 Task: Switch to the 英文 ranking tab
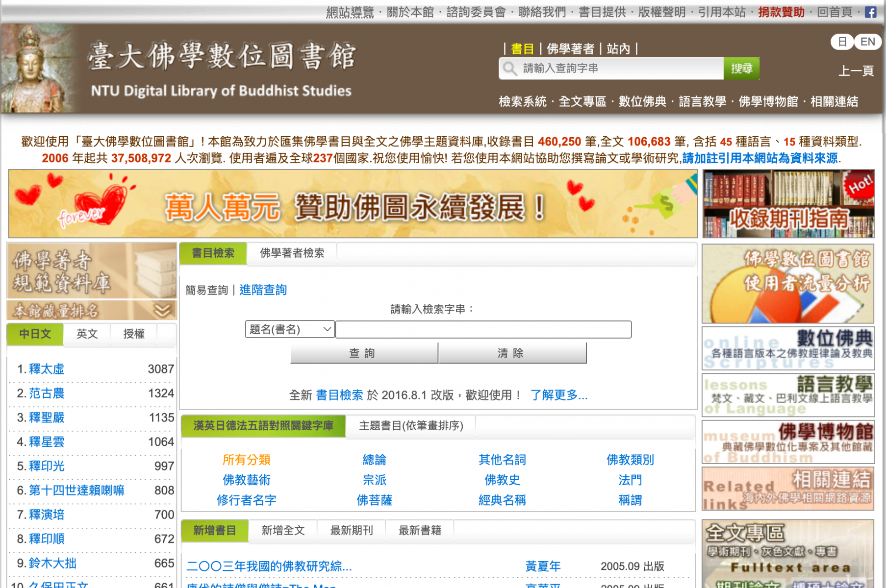tap(87, 334)
